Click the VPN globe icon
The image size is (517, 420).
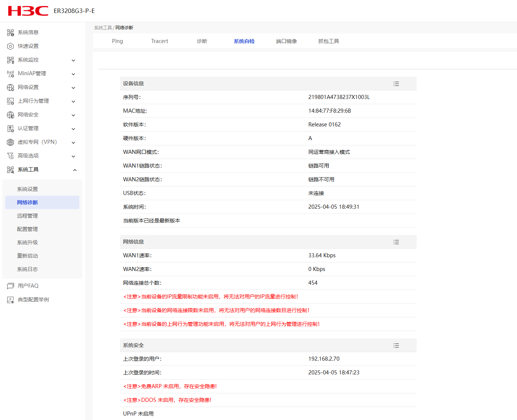(10, 142)
